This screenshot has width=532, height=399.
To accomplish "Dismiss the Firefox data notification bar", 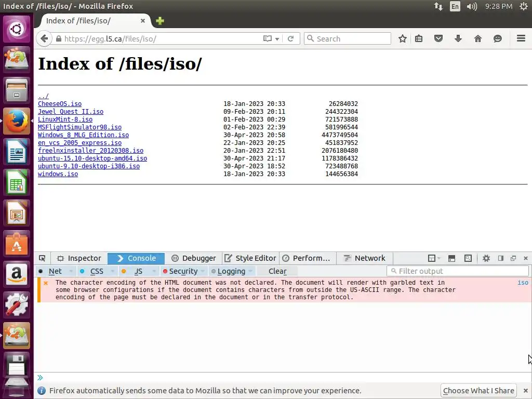I will point(526,391).
